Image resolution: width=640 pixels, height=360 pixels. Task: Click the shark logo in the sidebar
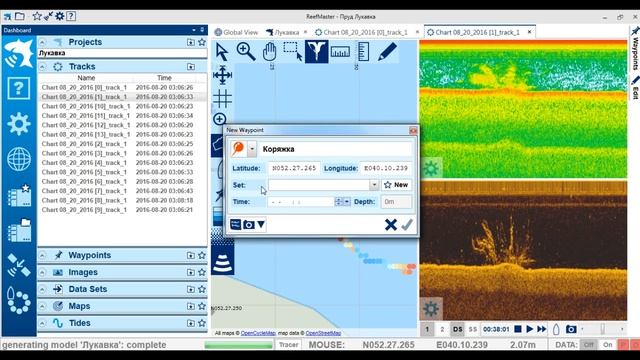coord(19,53)
